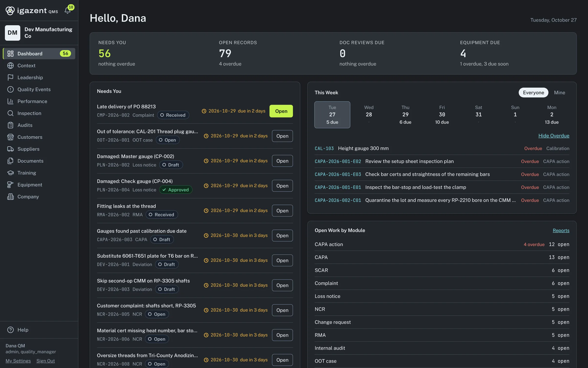Click the Needs You 56 stat
Image resolution: width=588 pixels, height=368 pixels.
104,53
